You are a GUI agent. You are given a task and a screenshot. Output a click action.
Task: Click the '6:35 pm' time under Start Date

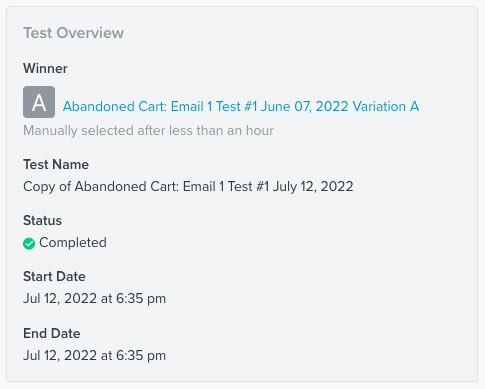point(141,298)
